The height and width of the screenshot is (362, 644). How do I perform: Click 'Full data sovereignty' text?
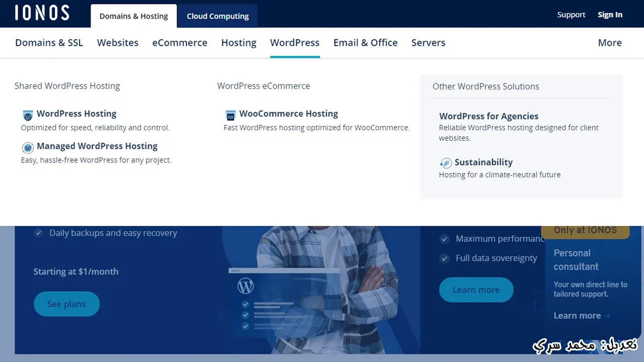(497, 258)
